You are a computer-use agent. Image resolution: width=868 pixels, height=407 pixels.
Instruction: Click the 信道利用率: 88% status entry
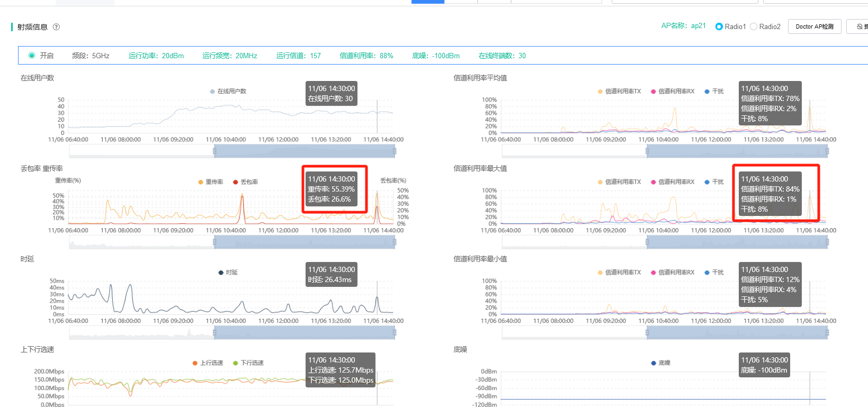(x=366, y=56)
